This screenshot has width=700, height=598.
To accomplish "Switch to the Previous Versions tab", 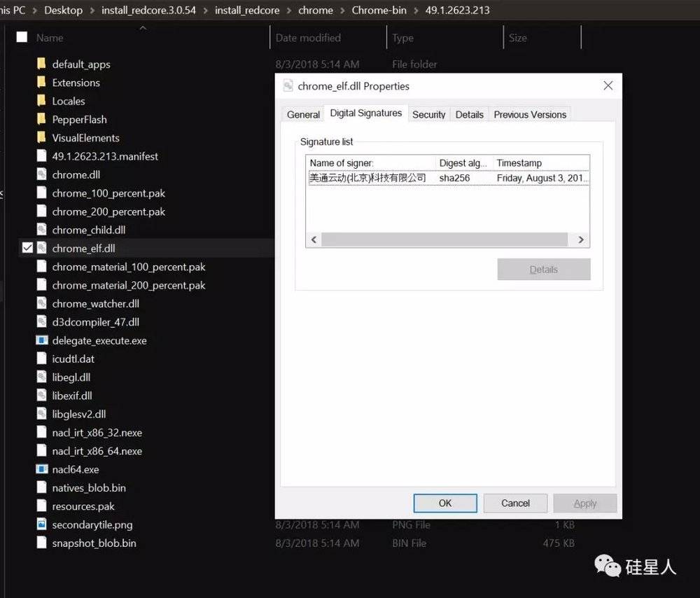I will [530, 114].
